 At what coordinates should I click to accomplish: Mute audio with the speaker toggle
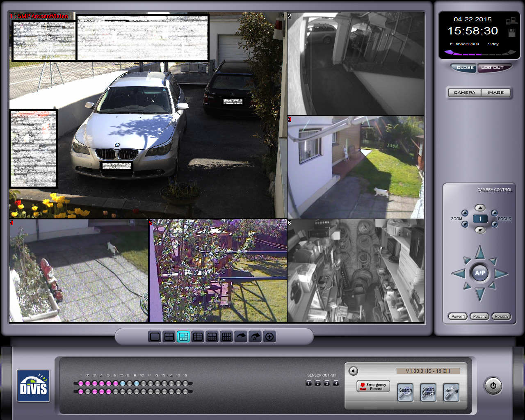click(x=354, y=370)
